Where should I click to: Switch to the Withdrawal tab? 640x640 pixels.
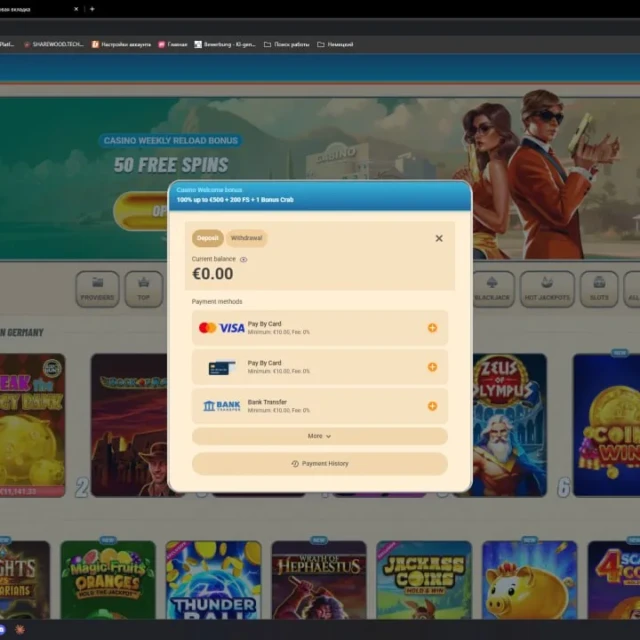pos(247,238)
